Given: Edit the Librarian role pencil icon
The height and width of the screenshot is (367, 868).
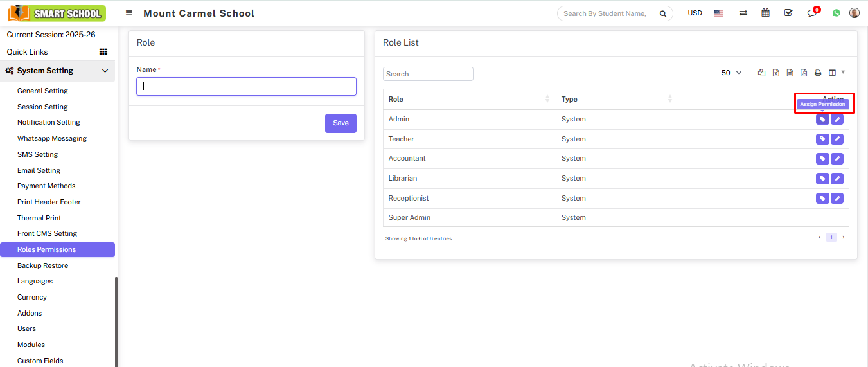Looking at the screenshot, I should (837, 179).
